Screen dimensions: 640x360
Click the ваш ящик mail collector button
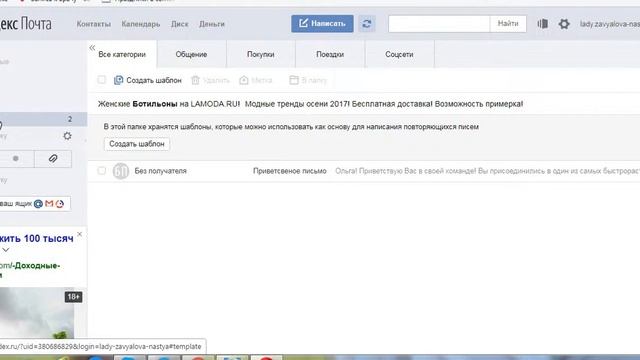[35, 203]
